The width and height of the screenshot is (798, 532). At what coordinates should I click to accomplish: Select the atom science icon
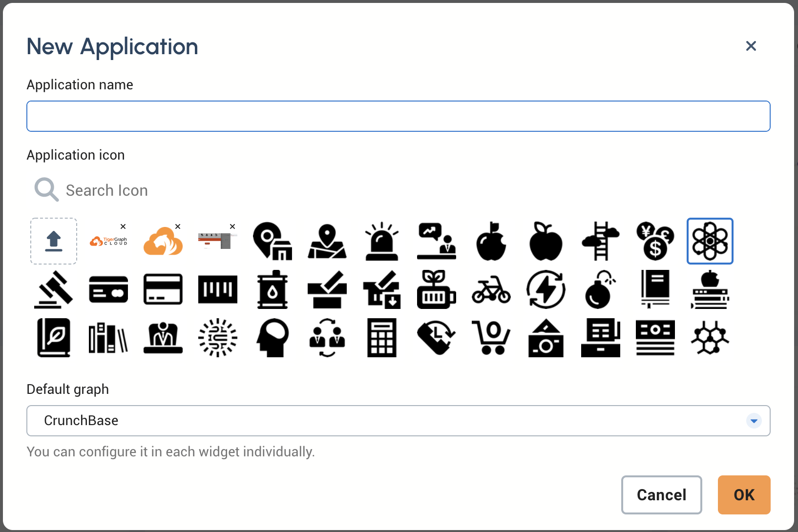(710, 241)
